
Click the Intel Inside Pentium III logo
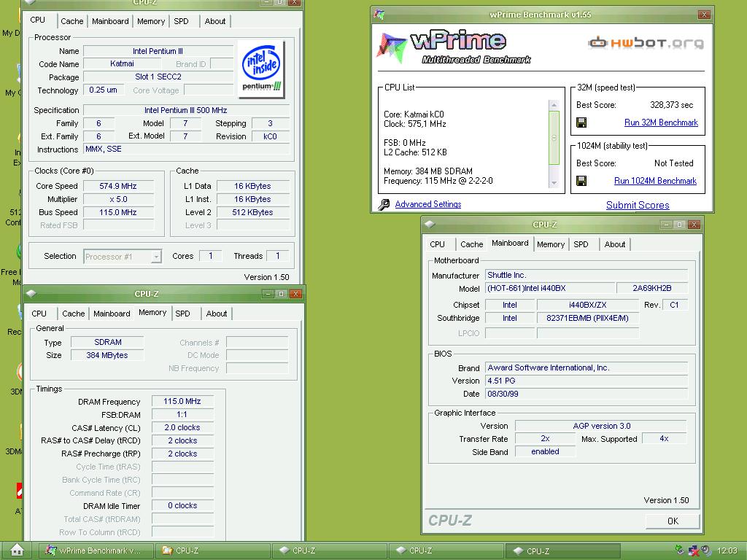pos(262,69)
